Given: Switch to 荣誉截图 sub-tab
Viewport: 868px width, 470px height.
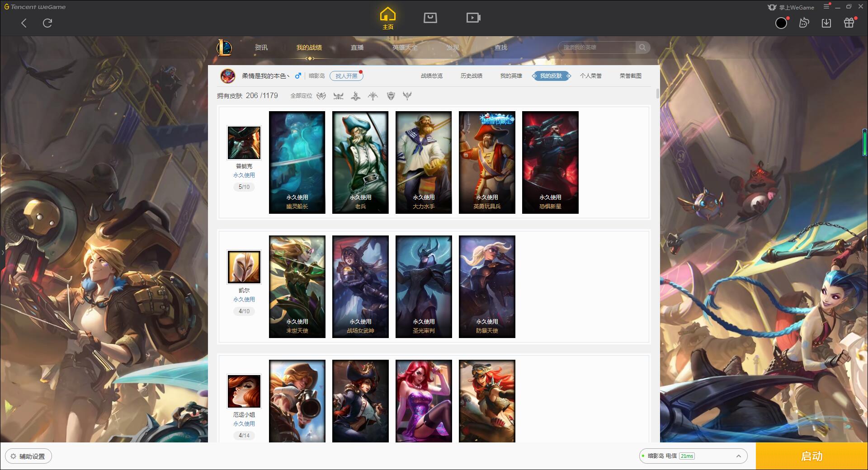Looking at the screenshot, I should pyautogui.click(x=631, y=76).
